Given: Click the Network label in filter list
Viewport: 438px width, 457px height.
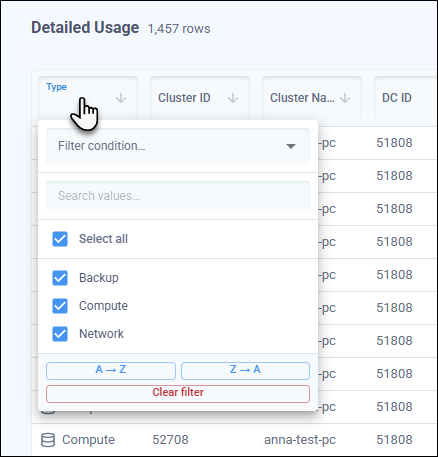Looking at the screenshot, I should pyautogui.click(x=101, y=334).
